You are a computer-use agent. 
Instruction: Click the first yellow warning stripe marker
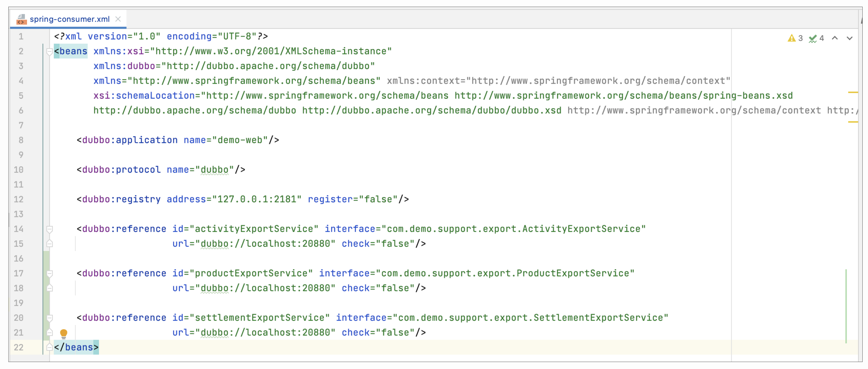pyautogui.click(x=853, y=92)
